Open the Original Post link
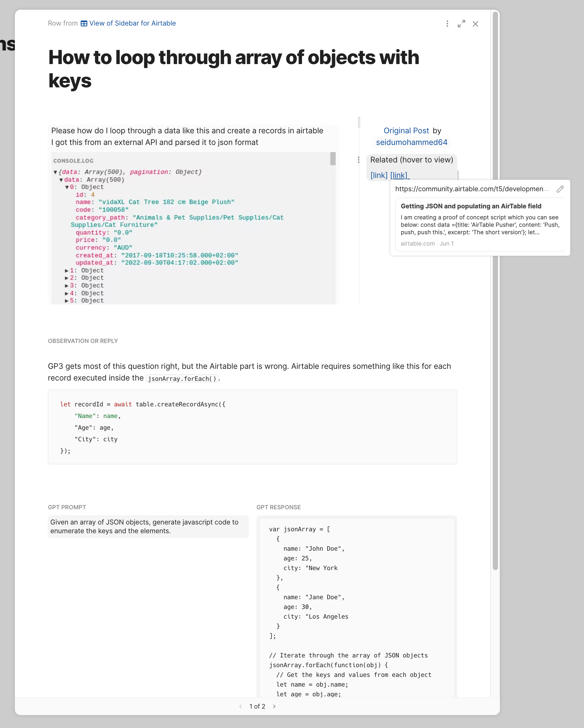Screen dimensions: 584x728 [406, 131]
